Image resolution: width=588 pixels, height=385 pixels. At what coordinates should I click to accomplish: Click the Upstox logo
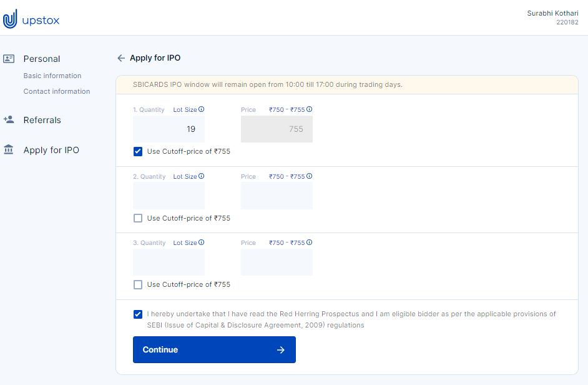31,19
